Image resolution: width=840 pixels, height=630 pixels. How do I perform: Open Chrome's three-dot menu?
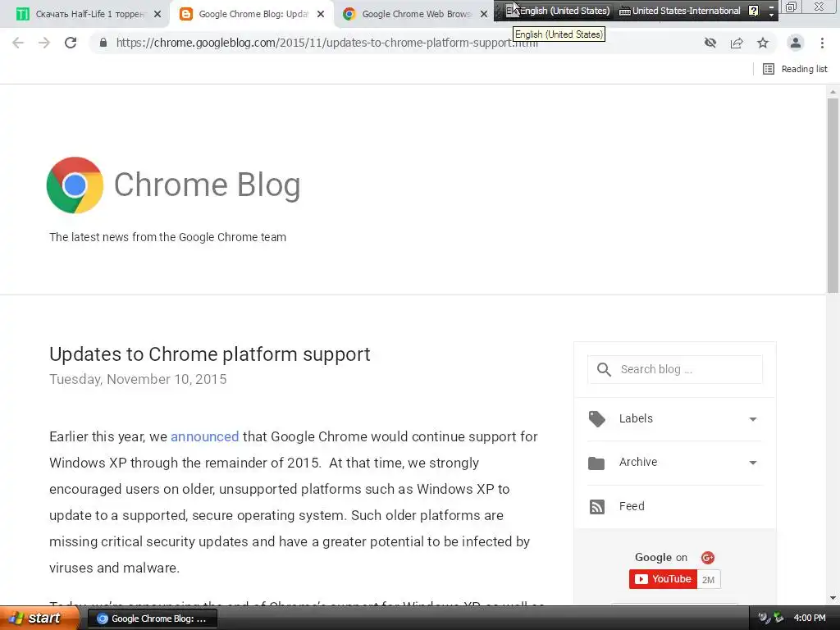point(822,43)
